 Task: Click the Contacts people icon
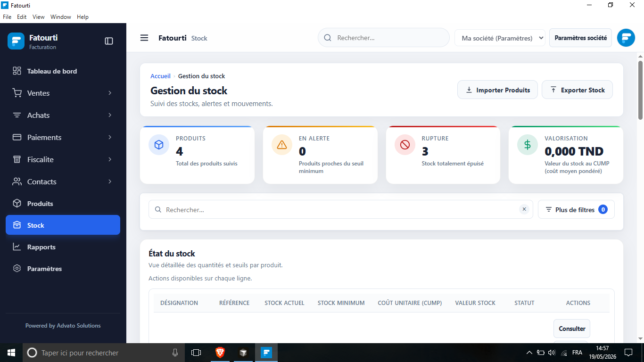(17, 181)
